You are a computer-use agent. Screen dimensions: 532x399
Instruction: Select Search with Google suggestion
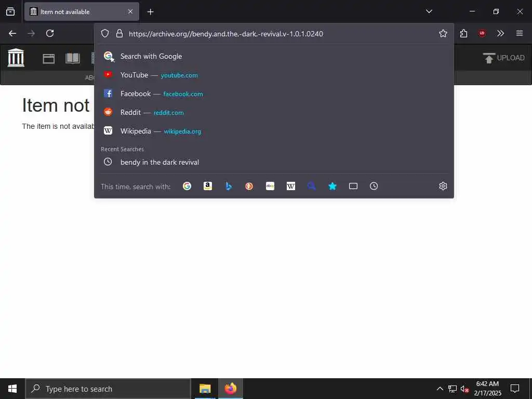pyautogui.click(x=274, y=56)
